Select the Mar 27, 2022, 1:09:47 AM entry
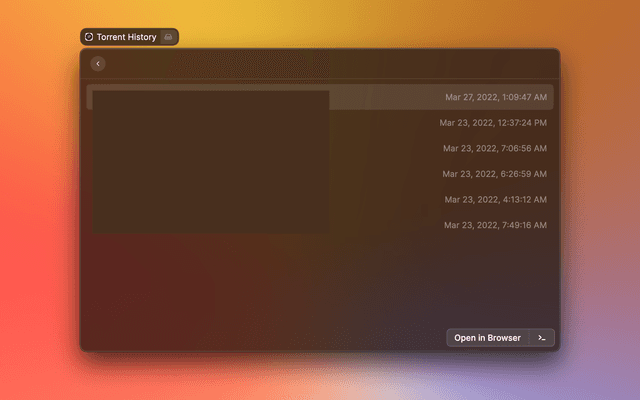Screen dimensions: 640x400 tap(496, 98)
